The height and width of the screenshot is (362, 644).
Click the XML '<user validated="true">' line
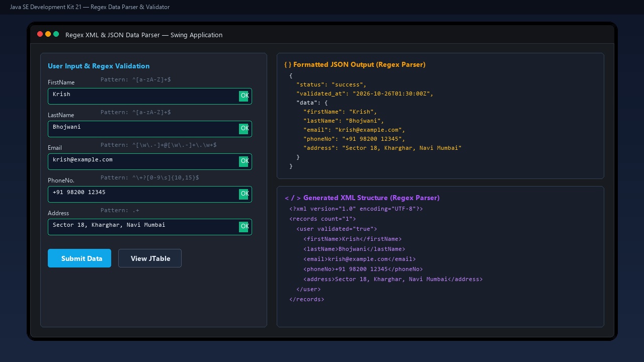pyautogui.click(x=337, y=229)
